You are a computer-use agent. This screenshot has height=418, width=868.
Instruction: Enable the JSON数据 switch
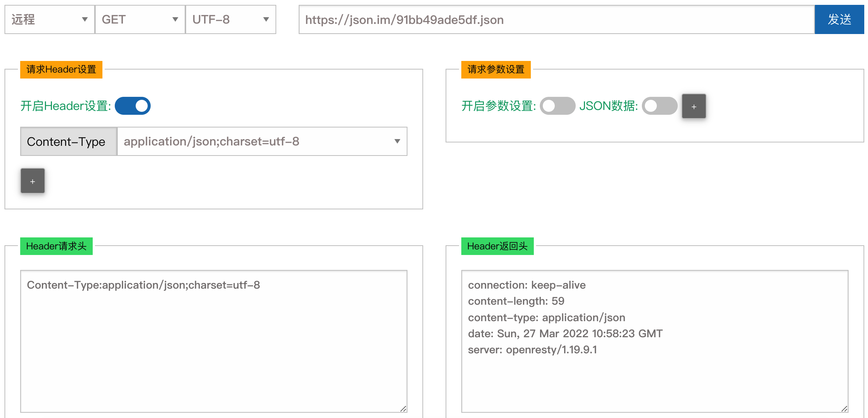point(659,106)
